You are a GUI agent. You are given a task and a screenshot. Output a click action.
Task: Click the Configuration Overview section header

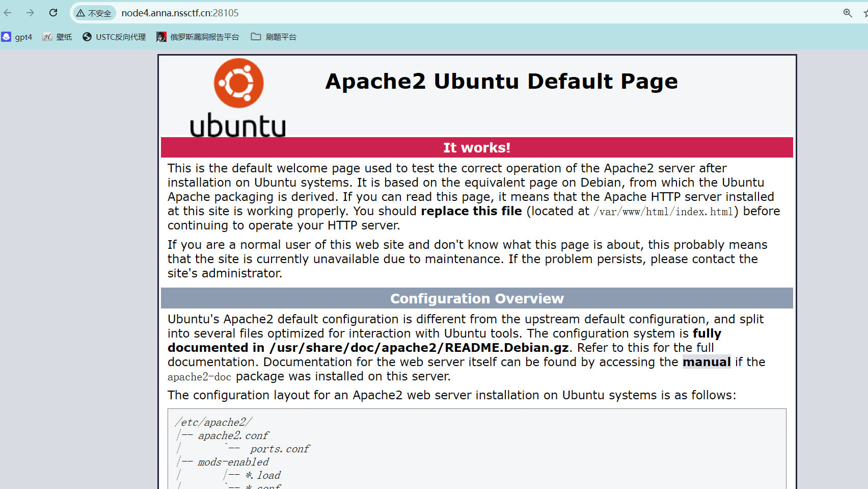(476, 298)
